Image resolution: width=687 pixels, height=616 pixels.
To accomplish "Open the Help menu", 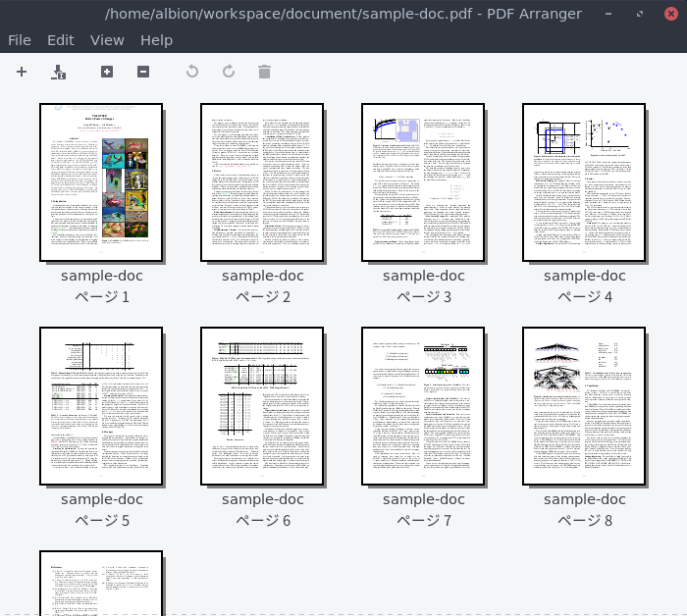I will [156, 40].
